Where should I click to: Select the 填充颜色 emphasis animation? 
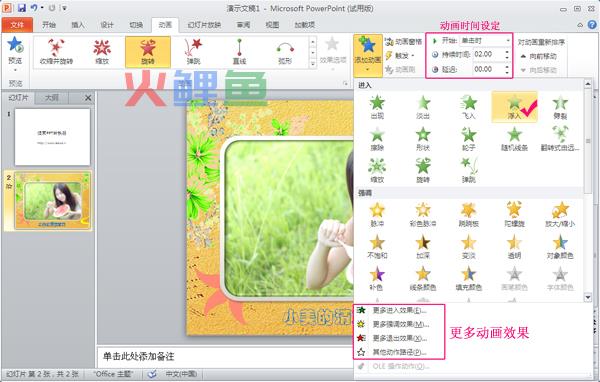469,279
